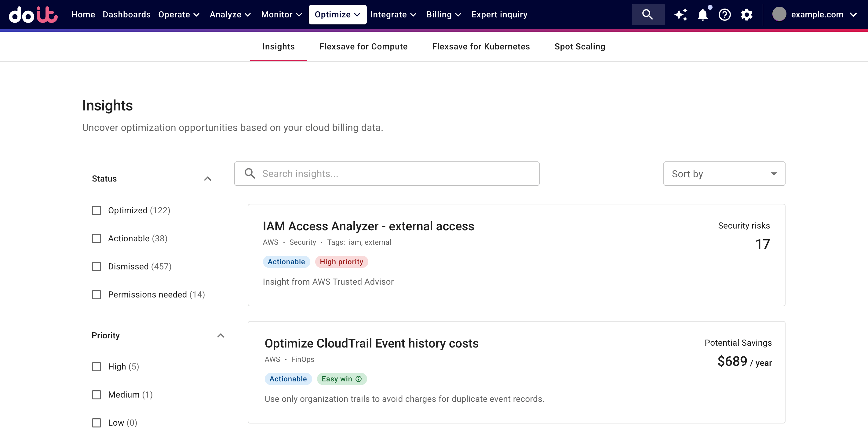Switch to the Insights tab

tap(278, 46)
